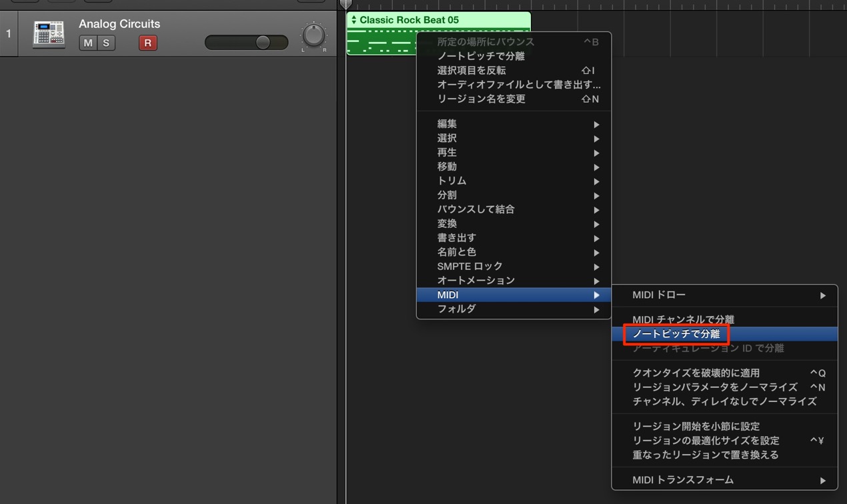Expand the 名前と色 submenu

coord(514,252)
